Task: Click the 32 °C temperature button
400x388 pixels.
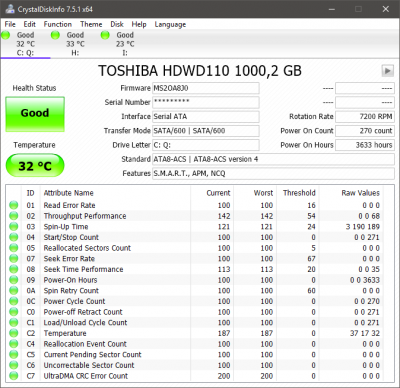Action: [x=35, y=166]
